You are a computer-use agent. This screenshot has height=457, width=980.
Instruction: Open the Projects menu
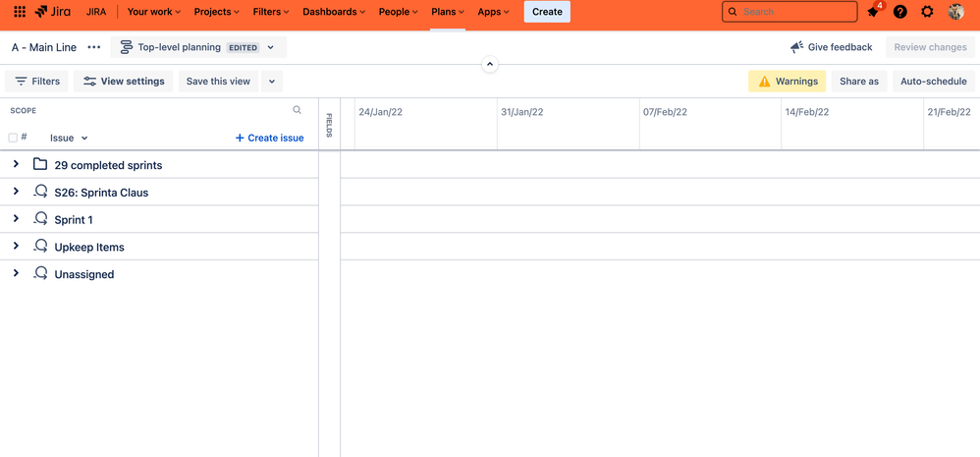coord(216,11)
